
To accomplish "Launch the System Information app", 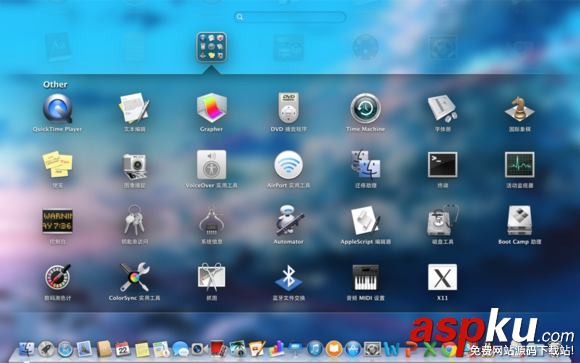I will click(211, 221).
